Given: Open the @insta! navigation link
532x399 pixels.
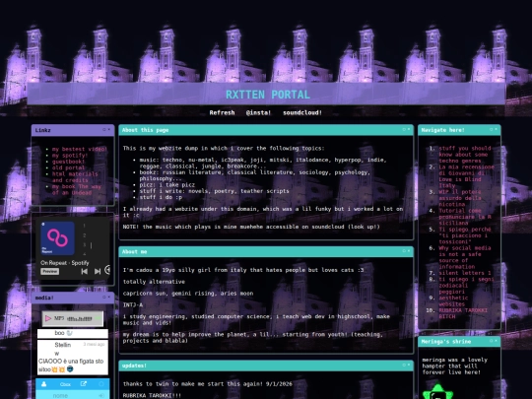Looking at the screenshot, I should pos(258,112).
